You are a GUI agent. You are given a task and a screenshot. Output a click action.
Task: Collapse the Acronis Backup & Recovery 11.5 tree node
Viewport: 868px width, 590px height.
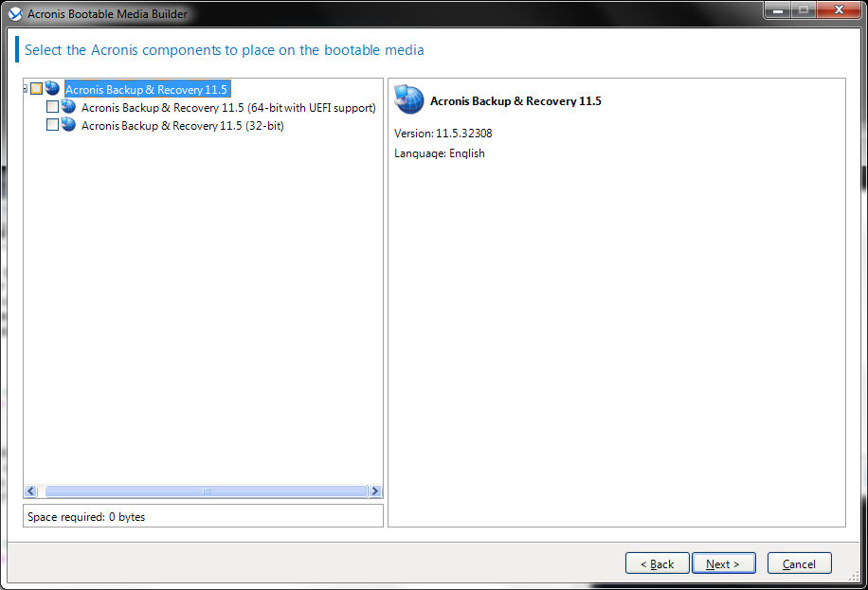[26, 89]
